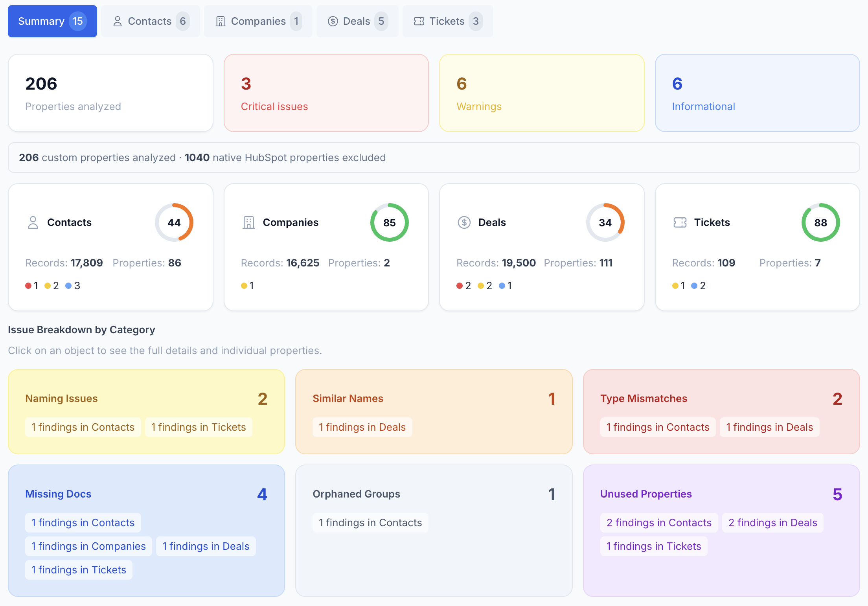The image size is (868, 606).
Task: Click the Deals card dollar icon
Action: (x=464, y=222)
